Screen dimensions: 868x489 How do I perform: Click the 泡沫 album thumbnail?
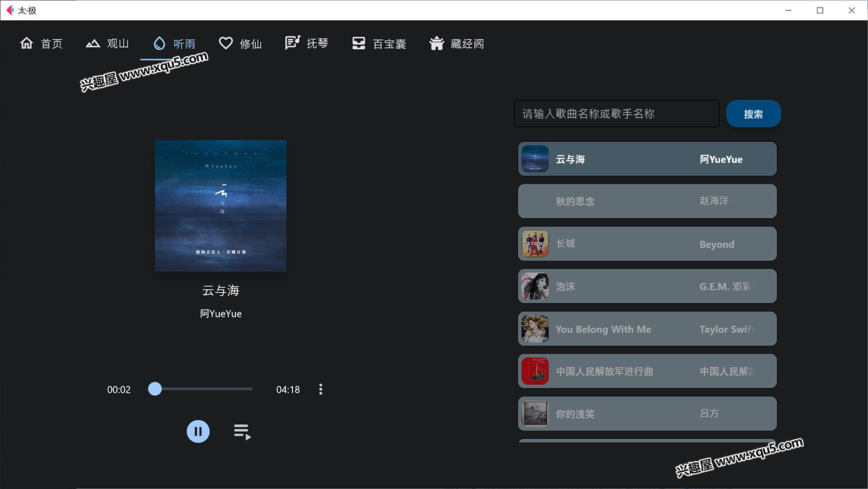point(535,286)
